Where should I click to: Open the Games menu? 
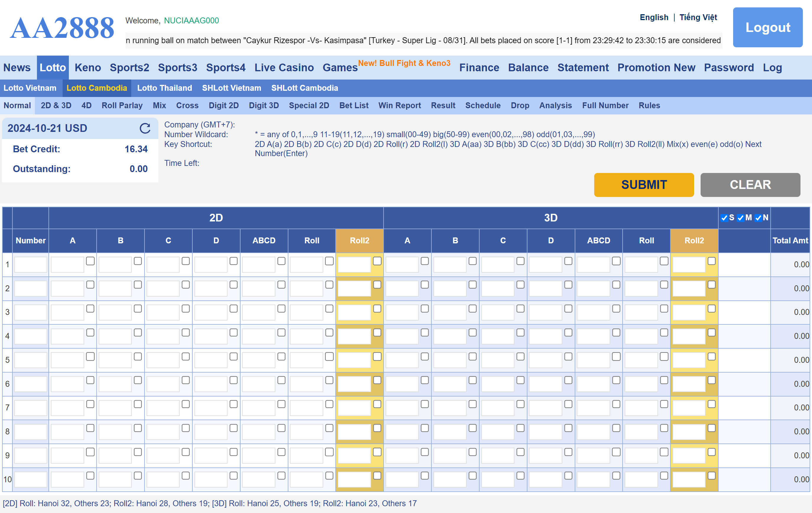340,67
